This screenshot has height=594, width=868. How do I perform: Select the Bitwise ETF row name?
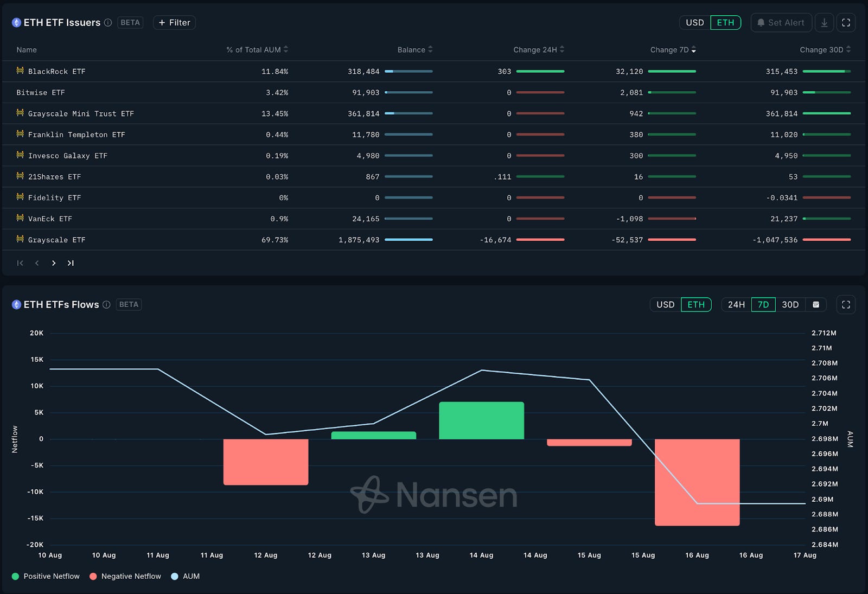[41, 93]
